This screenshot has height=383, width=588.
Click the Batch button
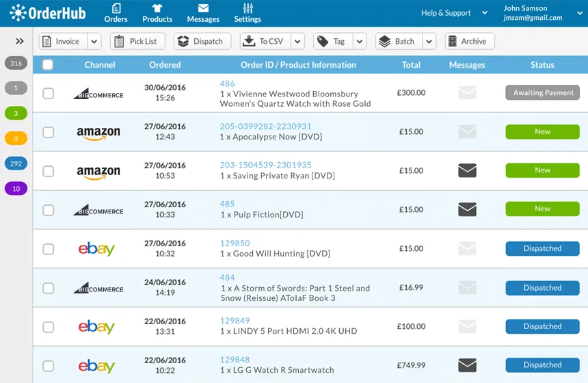[x=399, y=41]
